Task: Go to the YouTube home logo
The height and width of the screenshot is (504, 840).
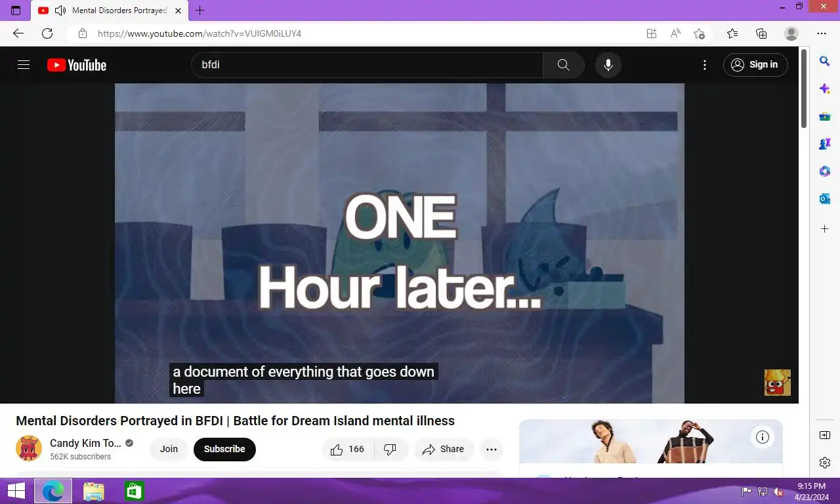Action: point(77,65)
